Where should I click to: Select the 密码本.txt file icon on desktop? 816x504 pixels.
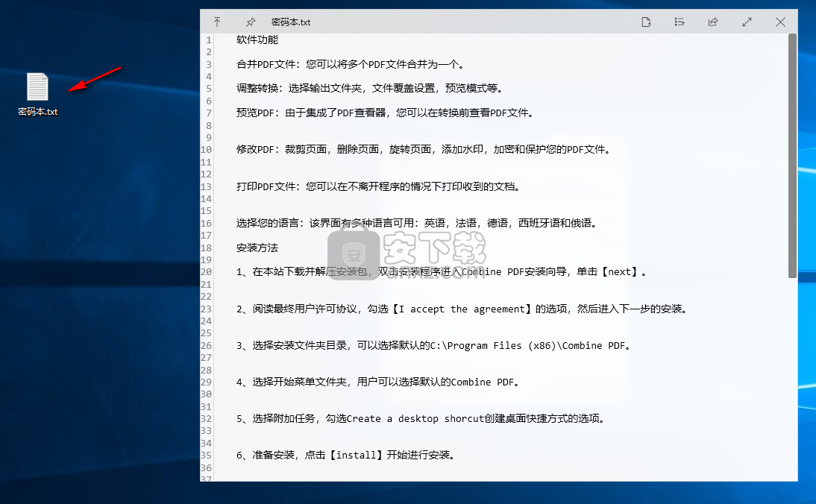click(x=37, y=94)
